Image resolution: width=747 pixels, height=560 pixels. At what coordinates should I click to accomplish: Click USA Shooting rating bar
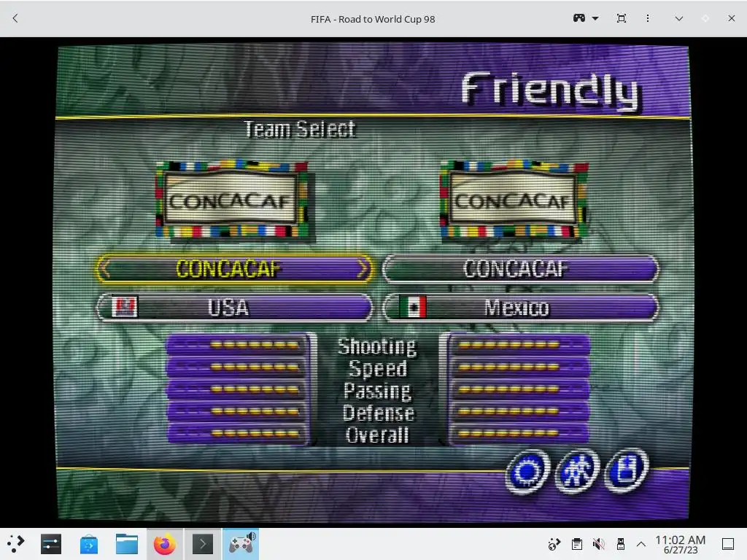point(239,345)
